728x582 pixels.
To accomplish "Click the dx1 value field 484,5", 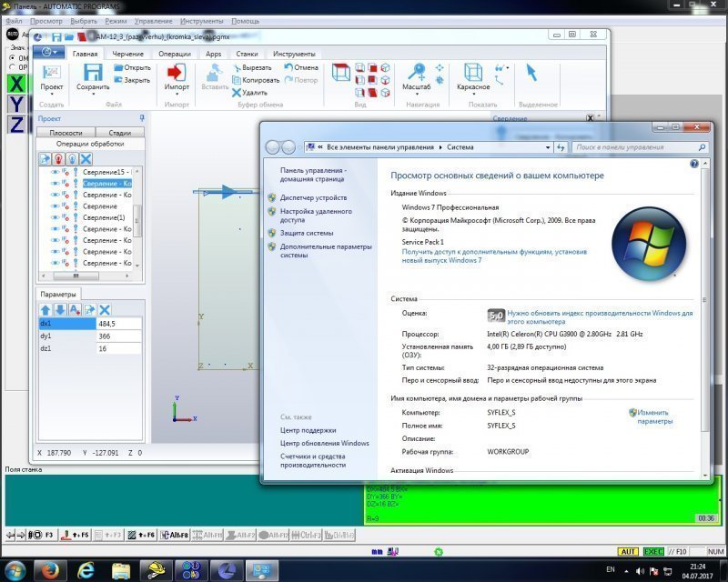I will tap(118, 323).
